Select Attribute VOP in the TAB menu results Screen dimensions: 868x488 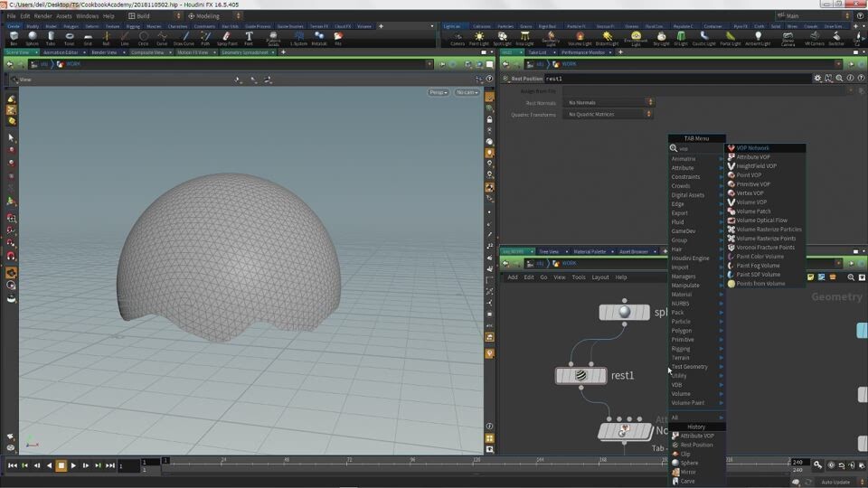click(x=753, y=157)
